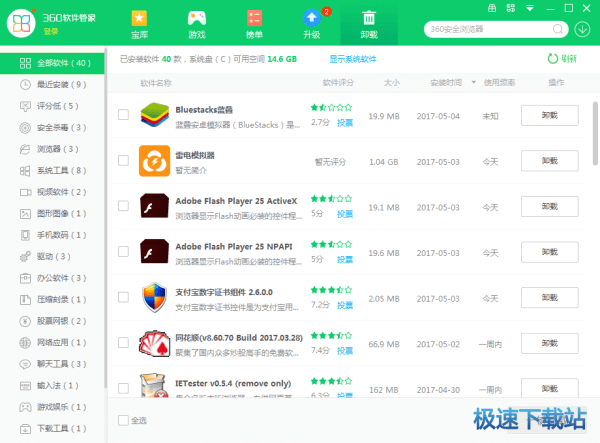
Task: Open the 浏览器 (3) category
Action: pyautogui.click(x=52, y=149)
